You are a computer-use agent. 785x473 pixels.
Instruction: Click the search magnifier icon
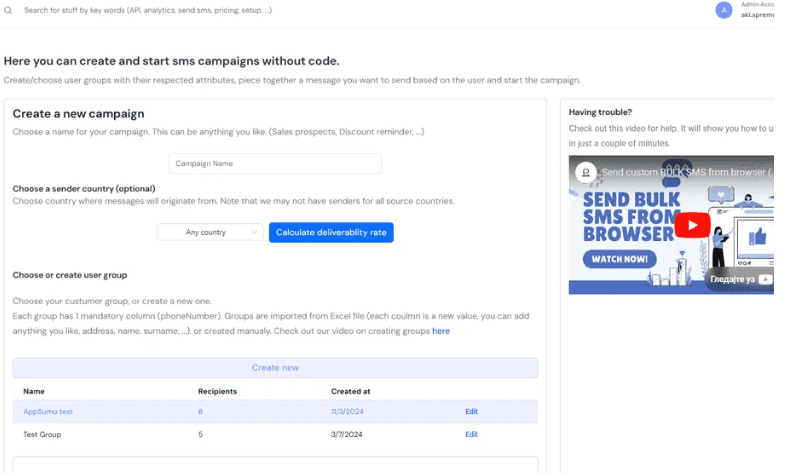coord(8,10)
